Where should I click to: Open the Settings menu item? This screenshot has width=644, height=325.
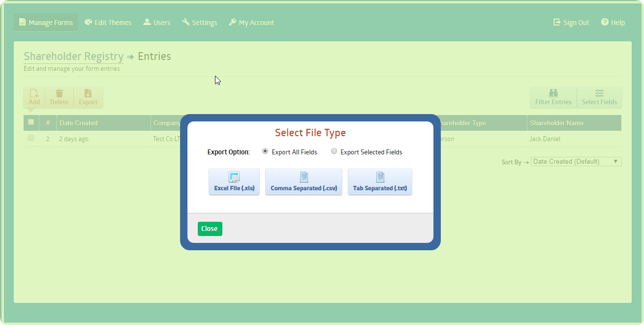(x=199, y=23)
